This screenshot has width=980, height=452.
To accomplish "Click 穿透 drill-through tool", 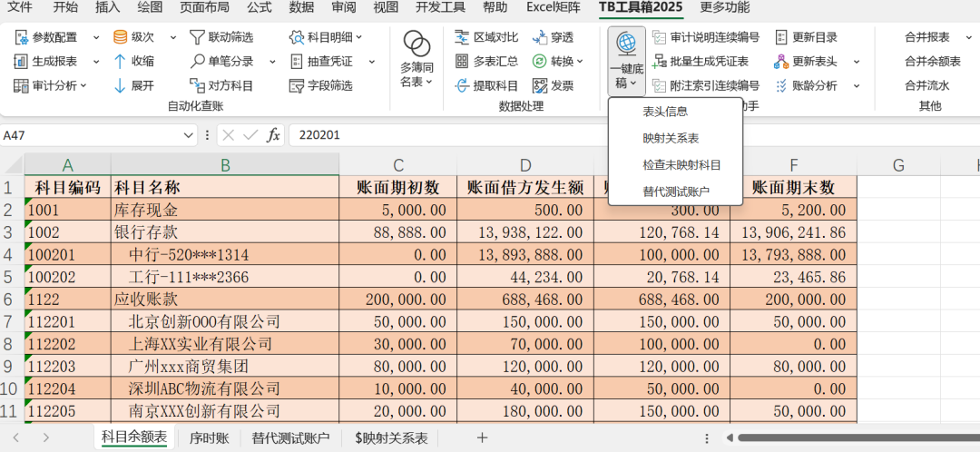I will [553, 37].
